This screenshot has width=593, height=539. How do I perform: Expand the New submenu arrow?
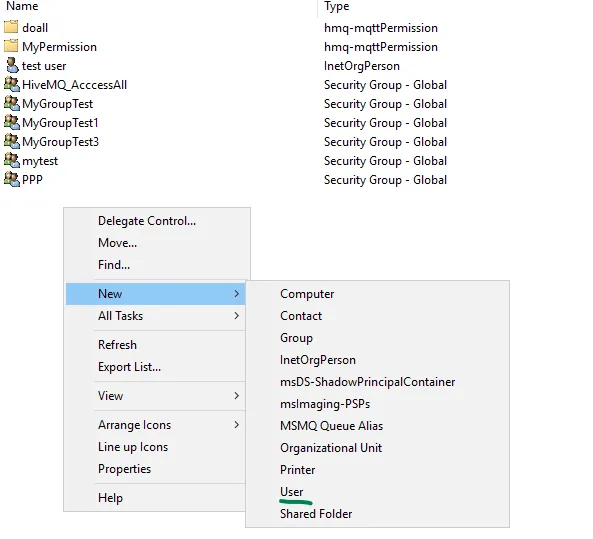[x=237, y=294]
